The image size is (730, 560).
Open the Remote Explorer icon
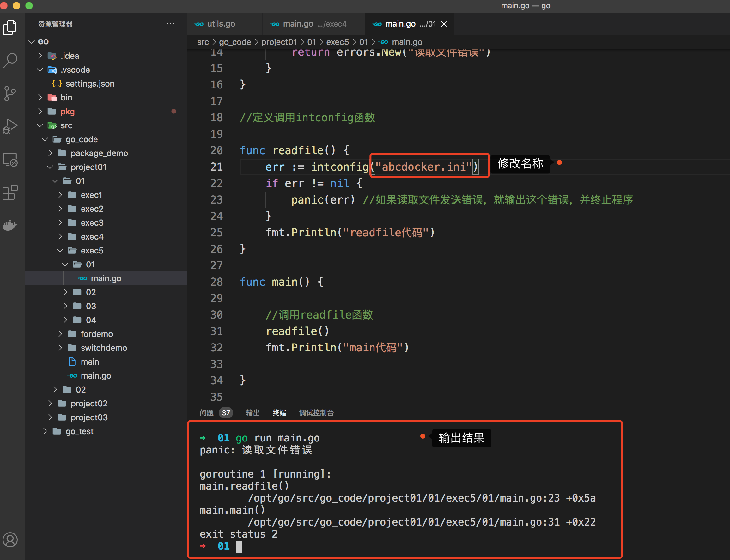pyautogui.click(x=10, y=160)
